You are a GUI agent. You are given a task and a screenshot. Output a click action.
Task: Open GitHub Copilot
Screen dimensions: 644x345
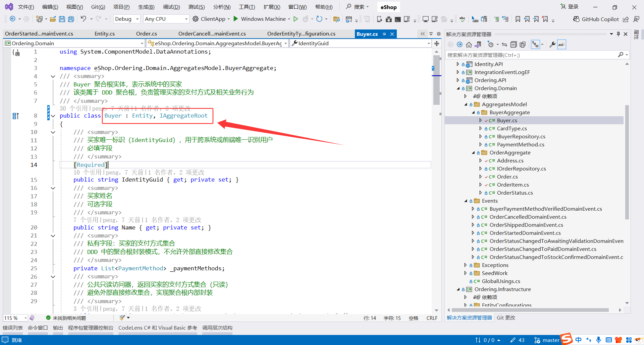596,19
